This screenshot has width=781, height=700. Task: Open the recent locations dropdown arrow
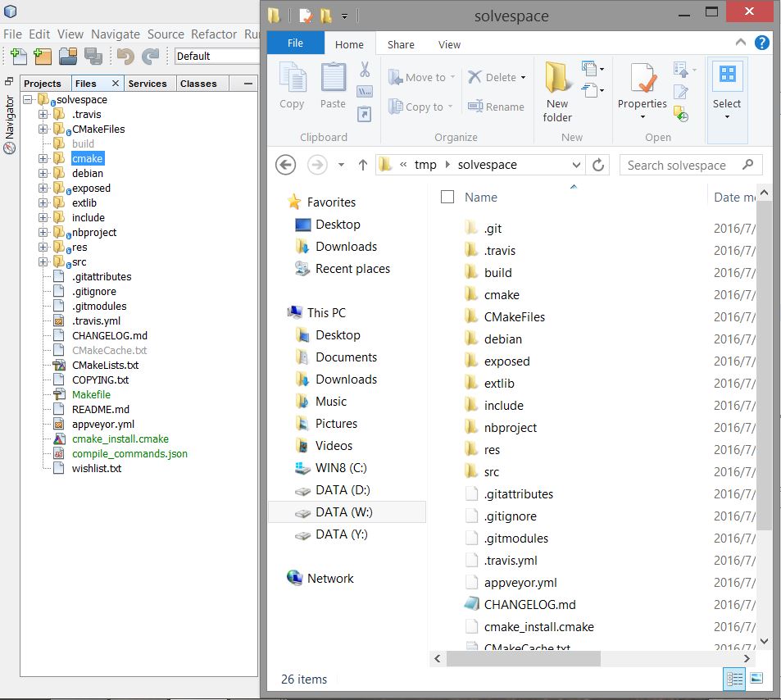pos(341,165)
